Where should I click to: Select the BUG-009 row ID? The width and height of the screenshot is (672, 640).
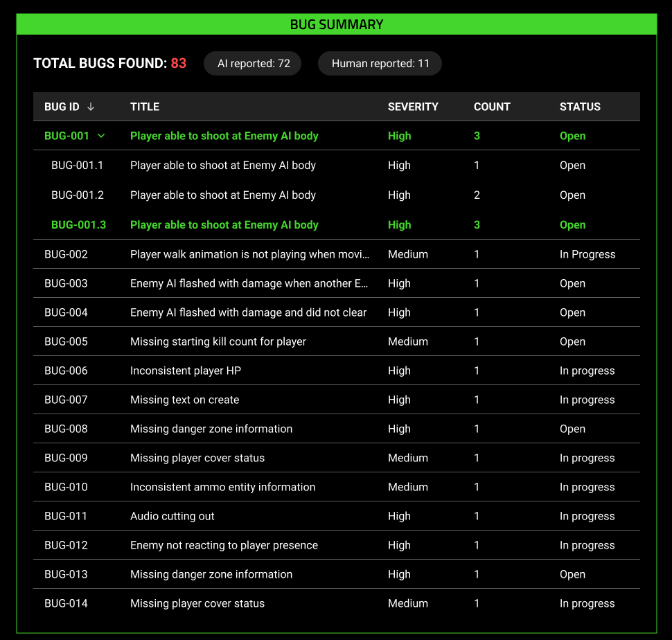[x=66, y=459]
